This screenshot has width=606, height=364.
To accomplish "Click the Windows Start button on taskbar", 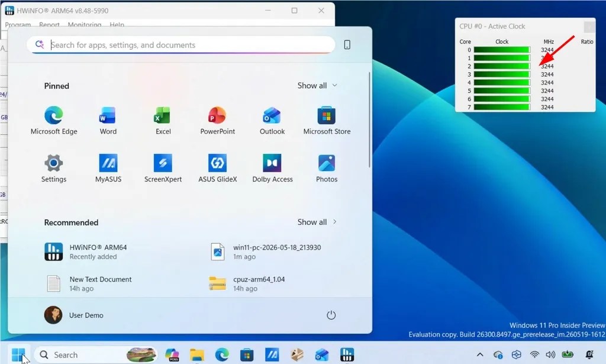I will pyautogui.click(x=18, y=354).
